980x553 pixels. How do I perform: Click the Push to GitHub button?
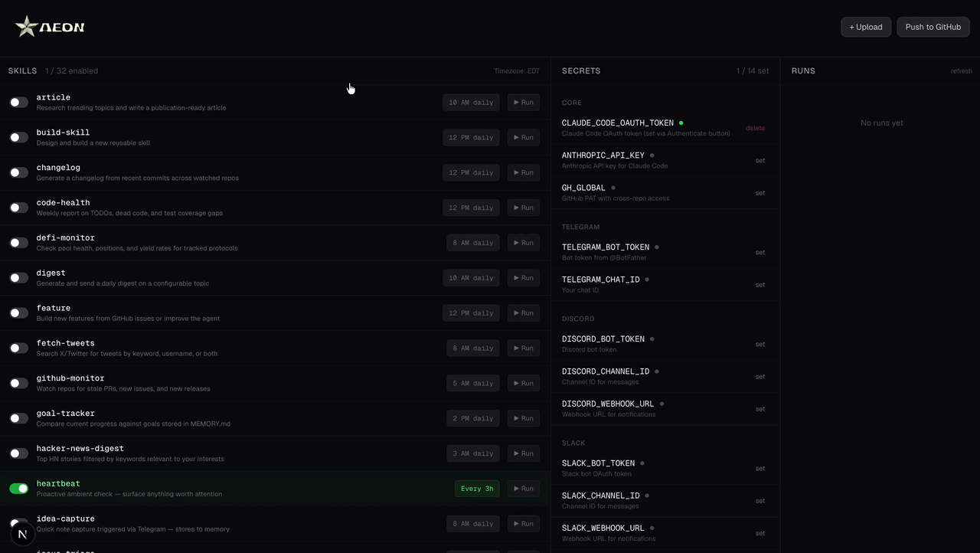coord(933,26)
